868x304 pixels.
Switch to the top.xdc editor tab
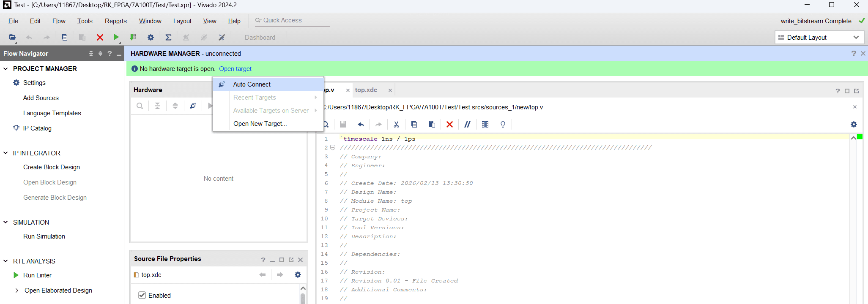pos(366,90)
